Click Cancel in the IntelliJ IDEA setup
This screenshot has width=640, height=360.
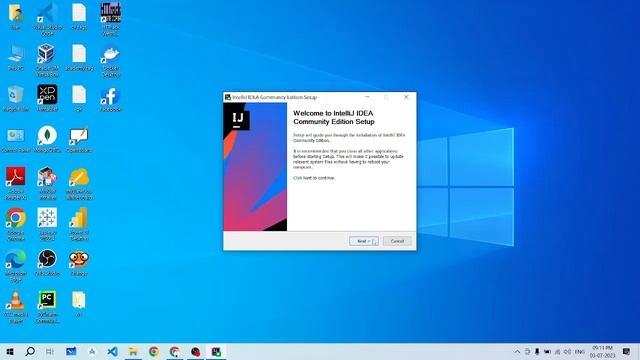pos(397,241)
